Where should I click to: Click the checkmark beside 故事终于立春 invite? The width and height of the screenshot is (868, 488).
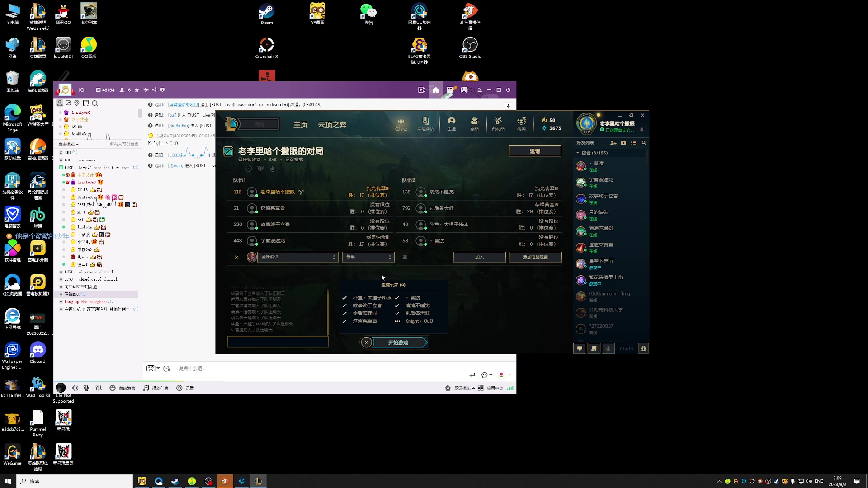pyautogui.click(x=344, y=305)
